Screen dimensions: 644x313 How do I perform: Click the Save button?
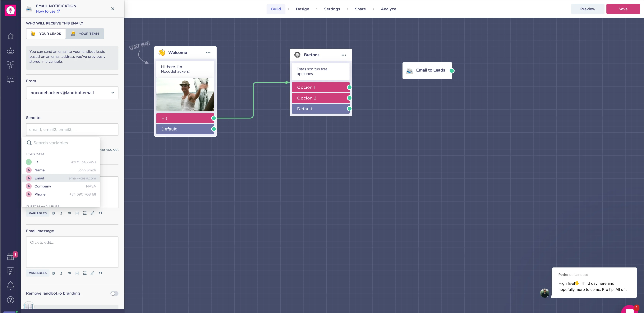coord(623,9)
